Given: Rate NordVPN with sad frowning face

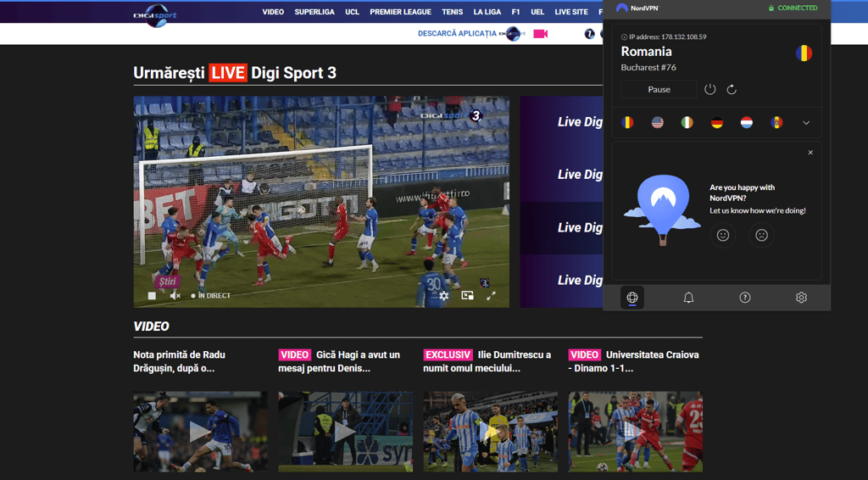Looking at the screenshot, I should [762, 235].
